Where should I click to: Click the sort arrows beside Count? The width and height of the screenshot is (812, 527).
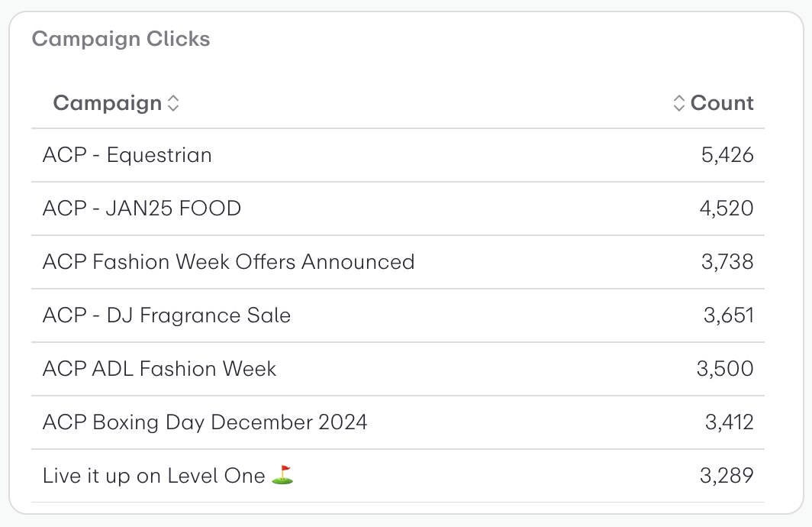[x=679, y=103]
